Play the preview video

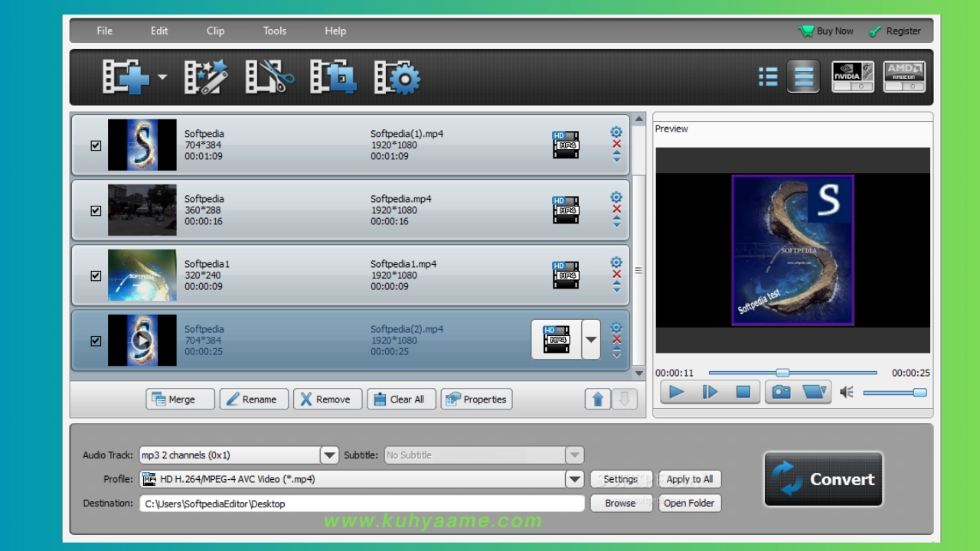(x=676, y=392)
